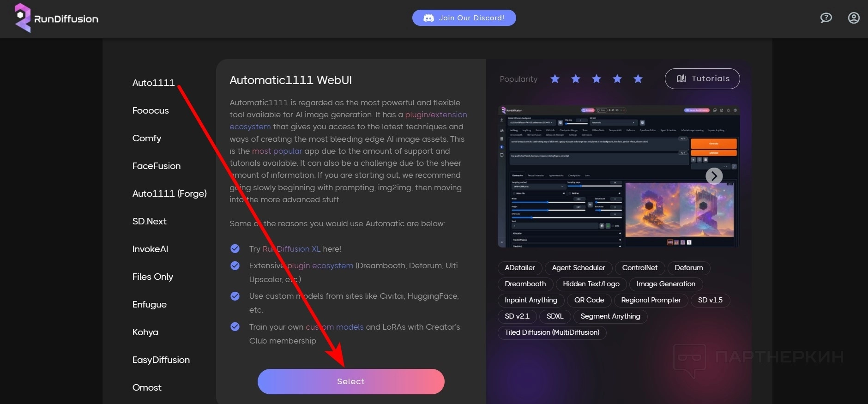This screenshot has width=868, height=404.
Task: Follow the 'most popular' link
Action: click(277, 151)
